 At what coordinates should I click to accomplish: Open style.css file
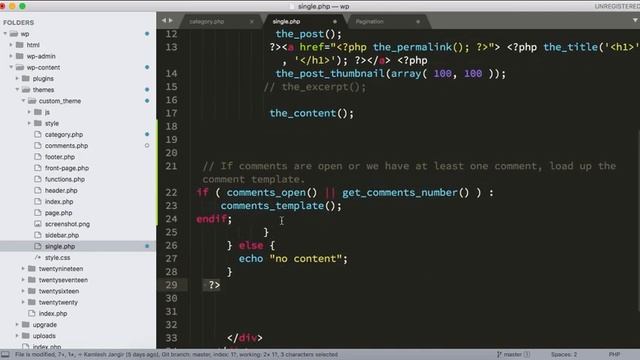[57, 258]
